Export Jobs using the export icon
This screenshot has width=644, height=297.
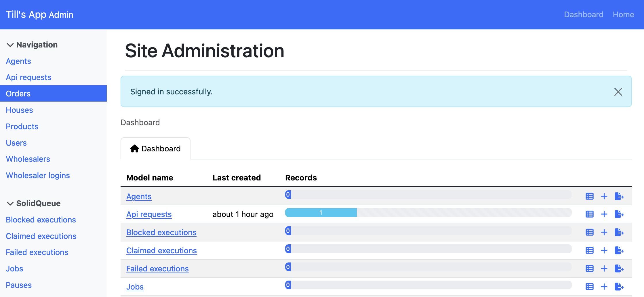click(x=619, y=287)
